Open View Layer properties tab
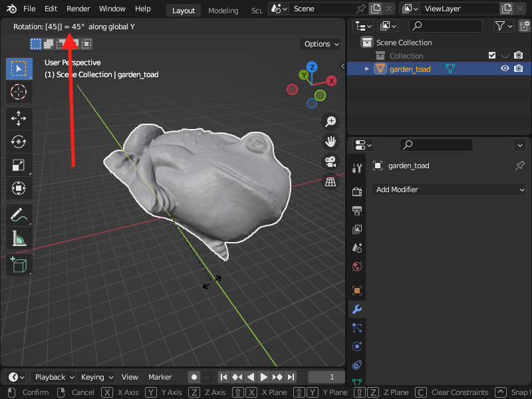This screenshot has width=532, height=399. 357,229
